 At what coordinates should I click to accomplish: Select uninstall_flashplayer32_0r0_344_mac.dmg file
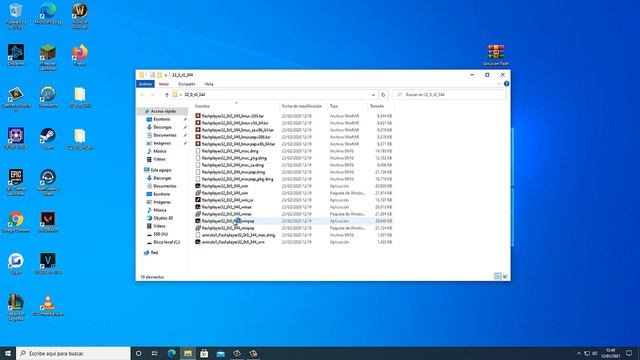pos(238,235)
